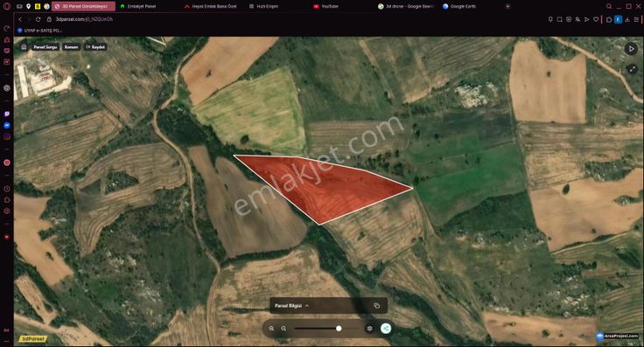Switch to the Emlakjet Panel tab
Screen dimensions: 644x347
tap(138, 7)
